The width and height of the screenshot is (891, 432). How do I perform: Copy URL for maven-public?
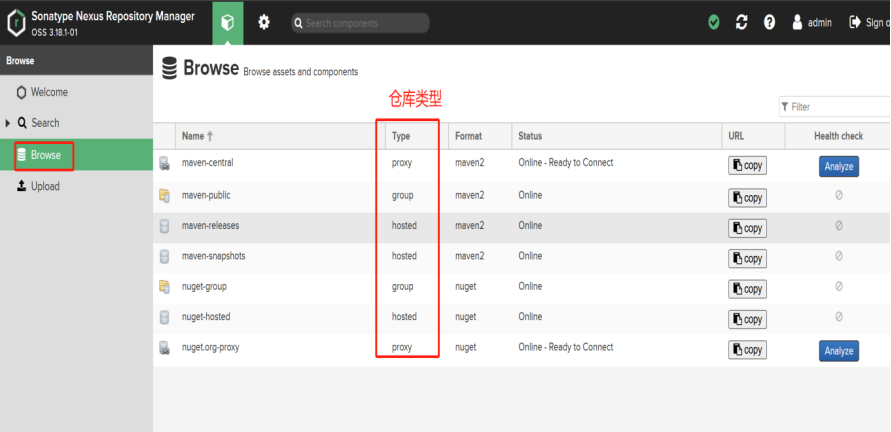747,198
